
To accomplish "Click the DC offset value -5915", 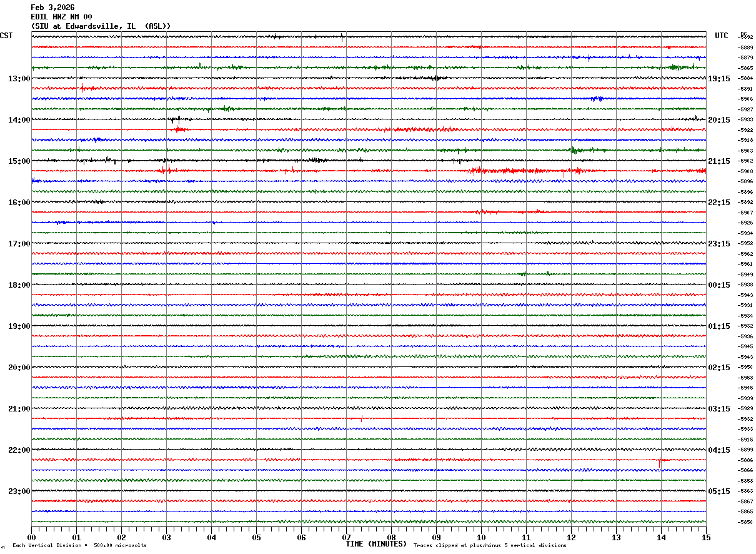I will pyautogui.click(x=745, y=440).
